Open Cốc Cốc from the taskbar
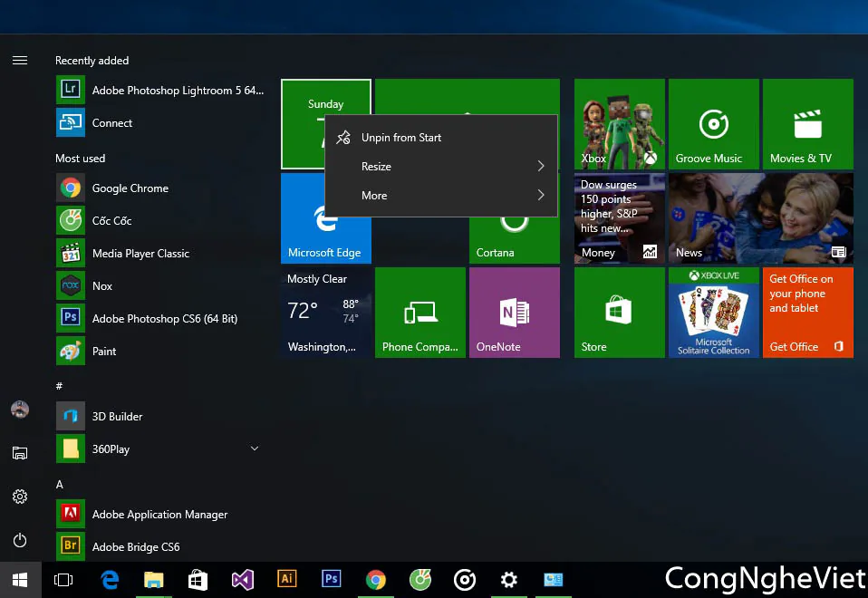The width and height of the screenshot is (868, 598). [420, 580]
